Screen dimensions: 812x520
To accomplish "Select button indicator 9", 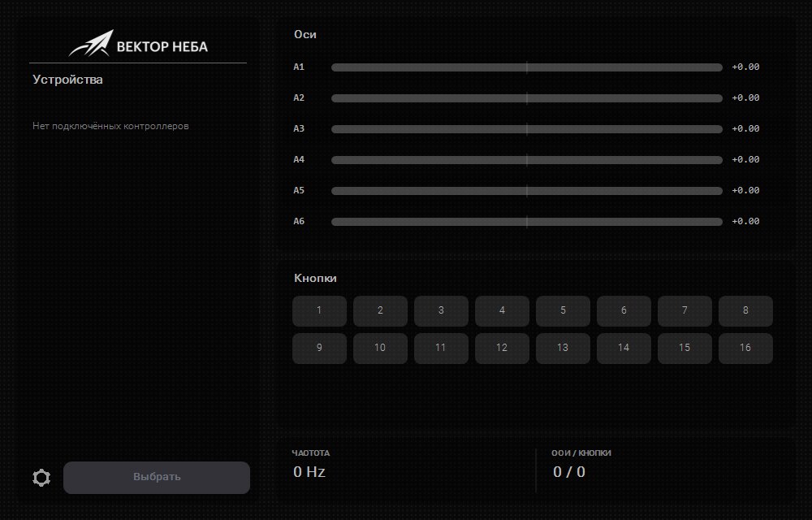I will tap(319, 348).
